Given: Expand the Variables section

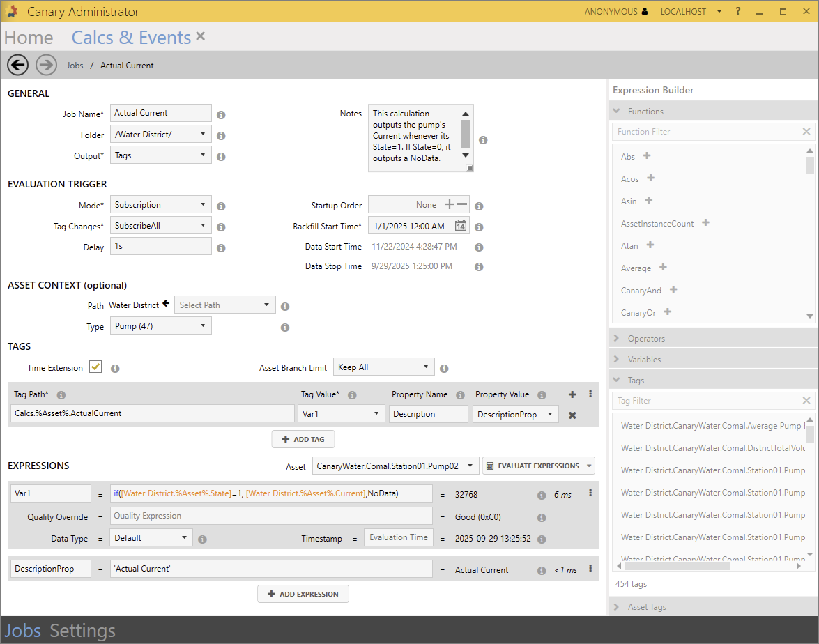Looking at the screenshot, I should click(644, 360).
